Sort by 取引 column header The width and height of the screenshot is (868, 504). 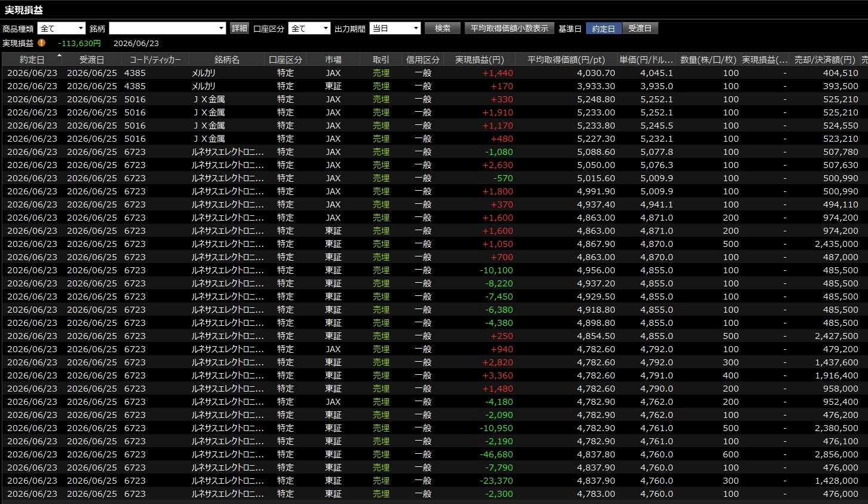[x=381, y=60]
